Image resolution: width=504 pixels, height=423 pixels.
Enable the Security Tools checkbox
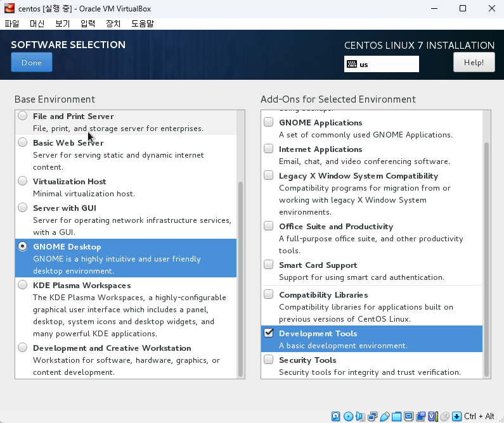(268, 360)
